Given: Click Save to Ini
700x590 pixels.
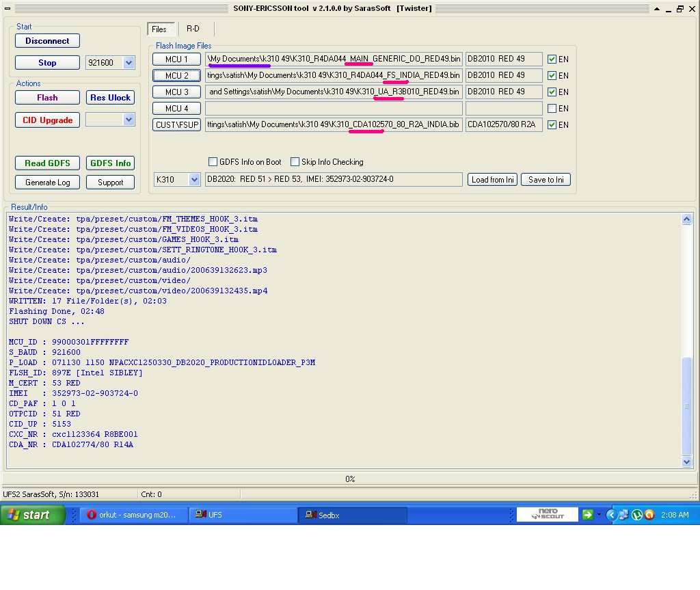Looking at the screenshot, I should pos(546,179).
